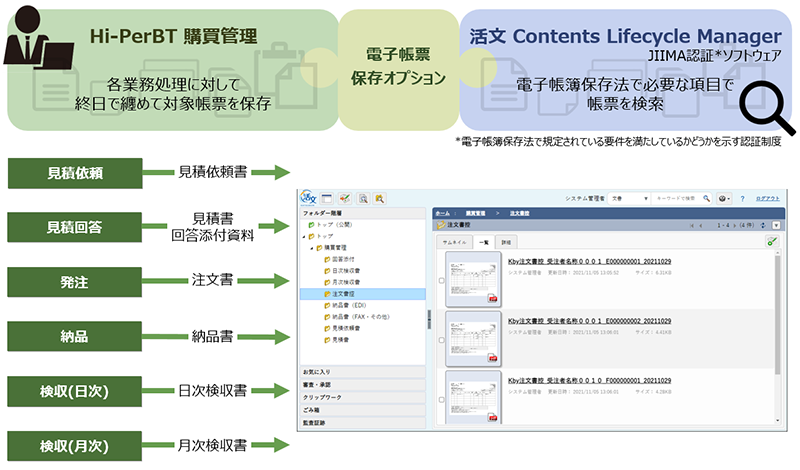The width and height of the screenshot is (800, 470).
Task: Go to next page of results
Action: [x=735, y=225]
